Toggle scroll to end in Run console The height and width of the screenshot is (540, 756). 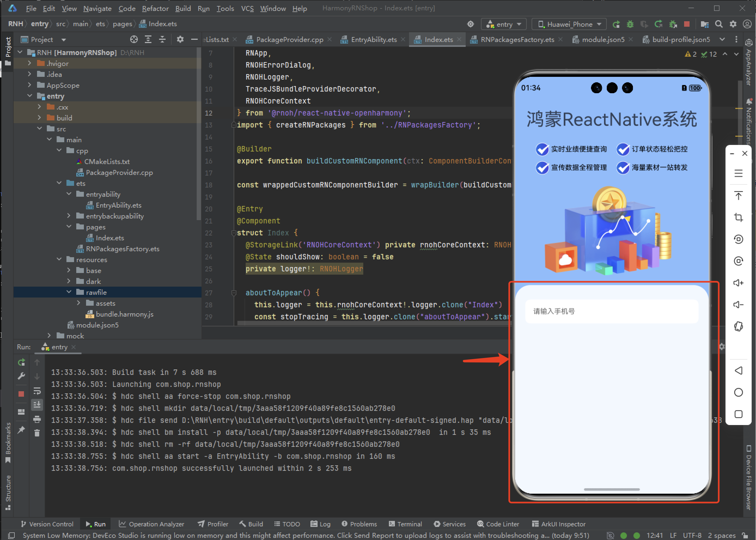pyautogui.click(x=37, y=405)
